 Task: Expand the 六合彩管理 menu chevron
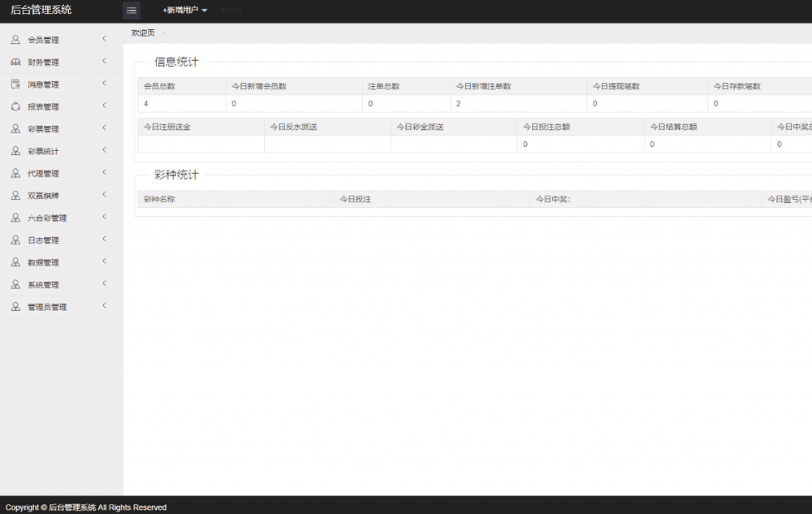point(104,217)
